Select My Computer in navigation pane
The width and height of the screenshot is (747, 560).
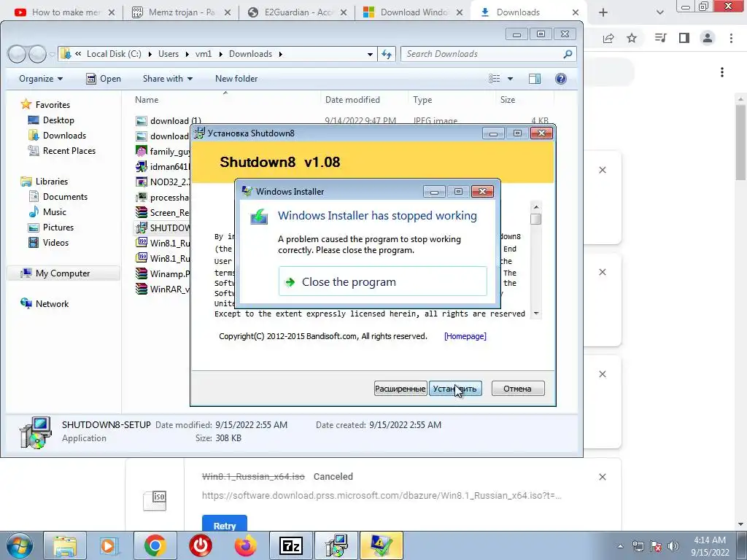tap(63, 273)
